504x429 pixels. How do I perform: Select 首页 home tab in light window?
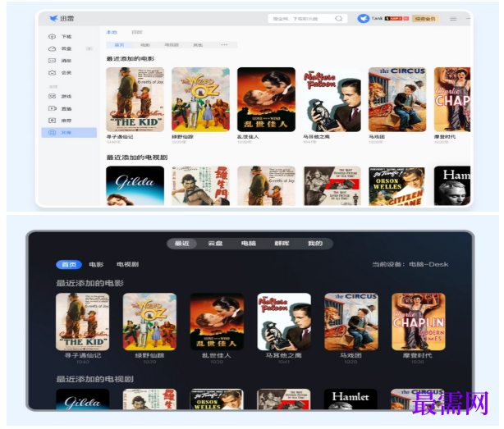click(x=119, y=45)
